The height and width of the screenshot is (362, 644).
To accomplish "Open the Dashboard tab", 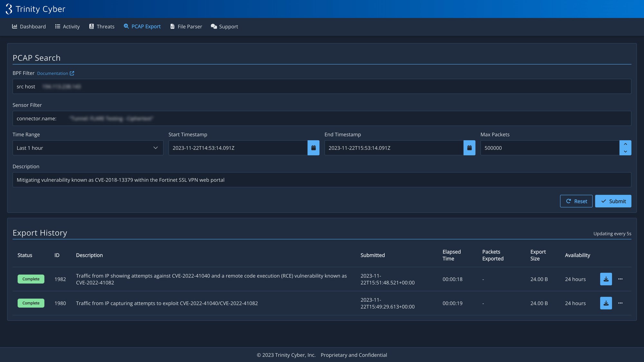I will pyautogui.click(x=29, y=26).
